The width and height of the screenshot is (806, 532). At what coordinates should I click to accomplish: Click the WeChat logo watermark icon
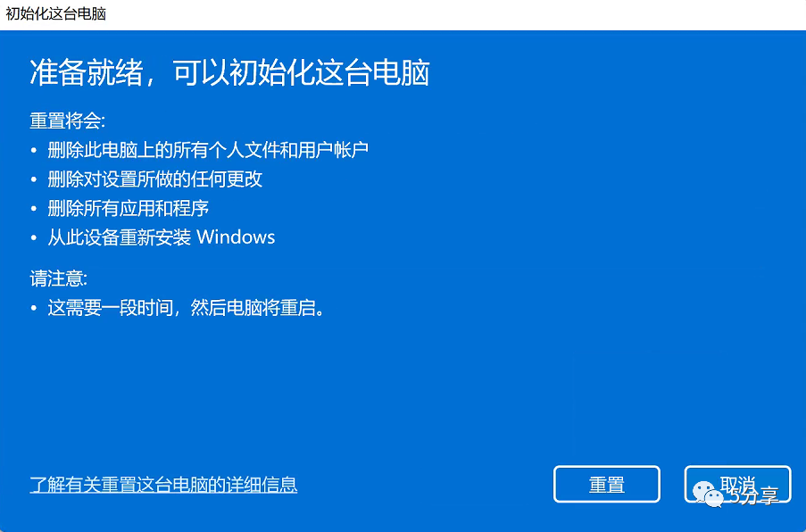[708, 494]
